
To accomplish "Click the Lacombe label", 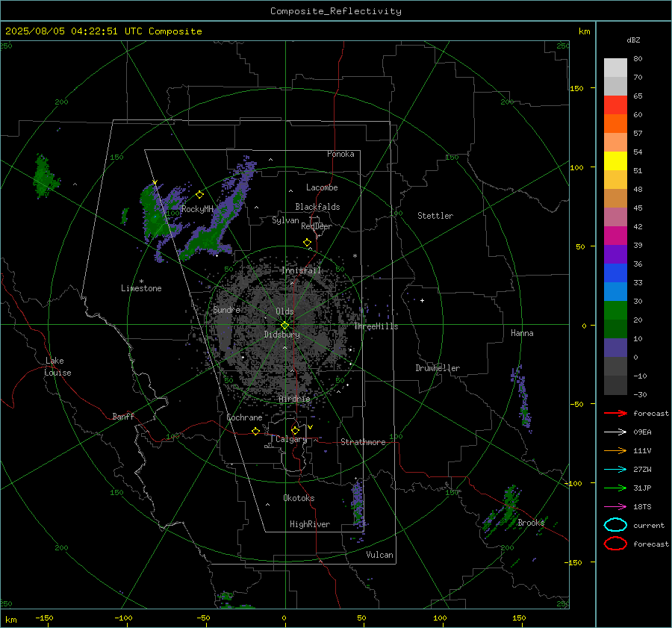I will [322, 187].
